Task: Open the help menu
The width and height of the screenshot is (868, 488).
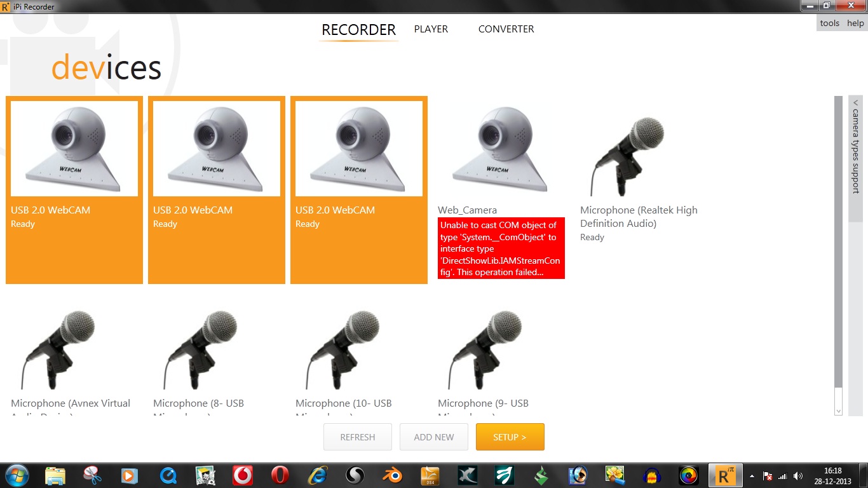Action: click(855, 23)
